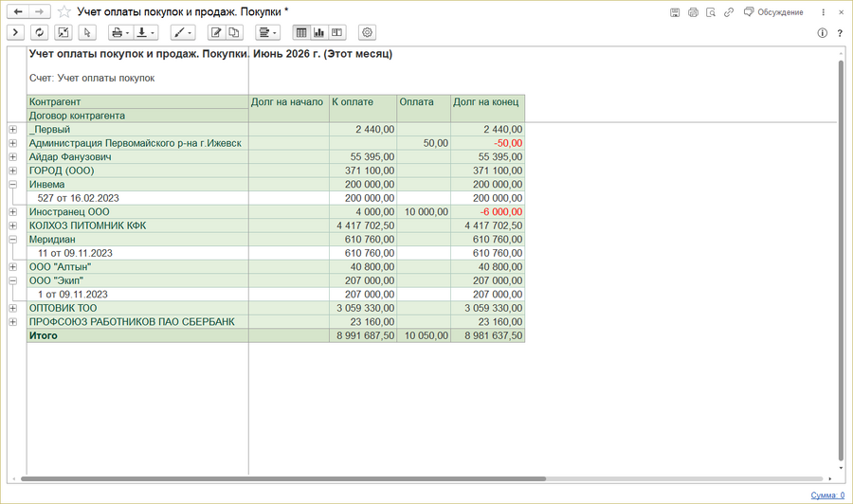Switch to combined table and chart view
Viewport: 853px width, 504px height.
point(336,32)
